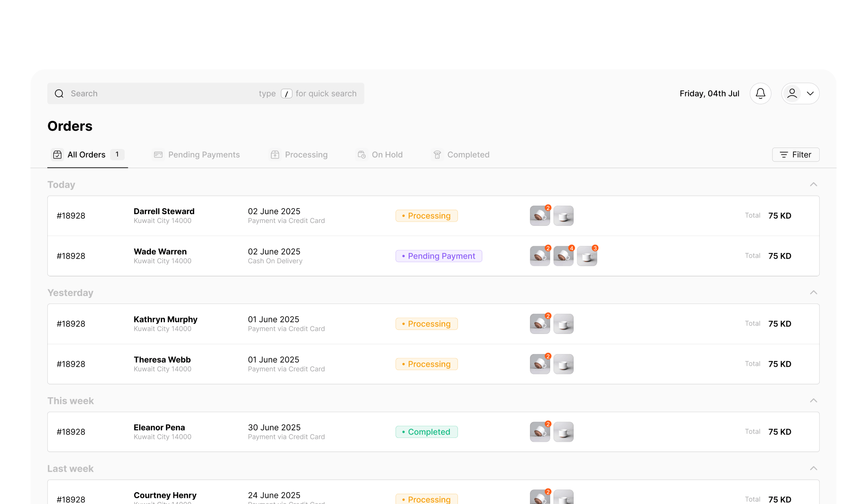View coffee beans thumbnail in Kathryn Murphy's order

point(540,324)
